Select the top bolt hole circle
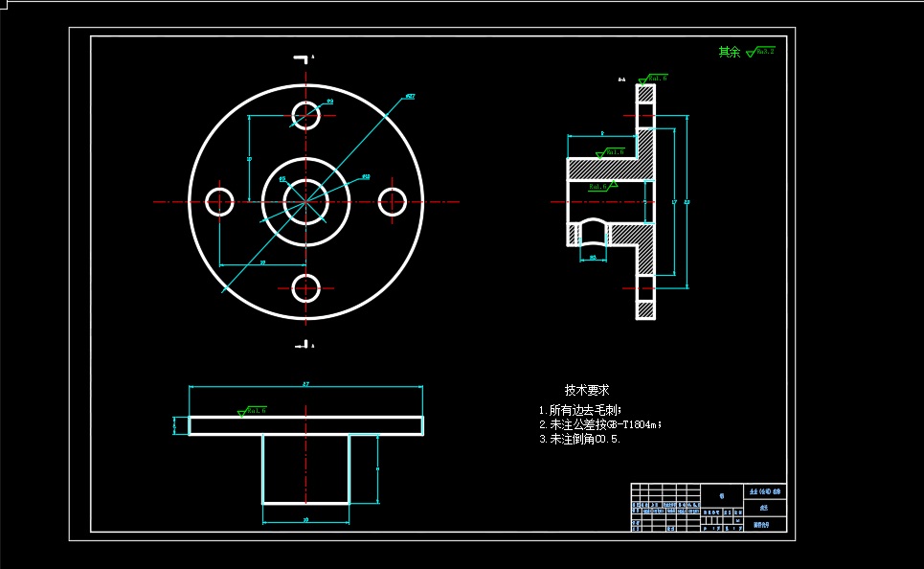The image size is (924, 569). pos(305,115)
